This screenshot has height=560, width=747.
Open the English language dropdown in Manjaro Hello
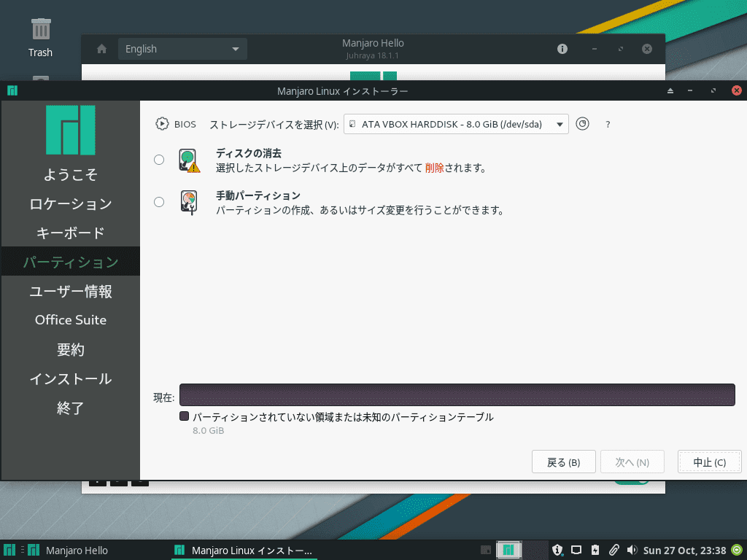click(182, 49)
